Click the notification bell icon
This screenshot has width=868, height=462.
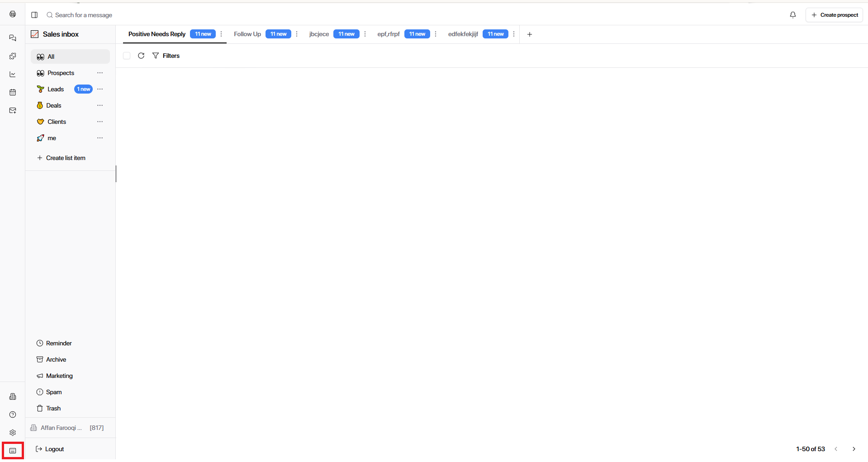pyautogui.click(x=792, y=15)
